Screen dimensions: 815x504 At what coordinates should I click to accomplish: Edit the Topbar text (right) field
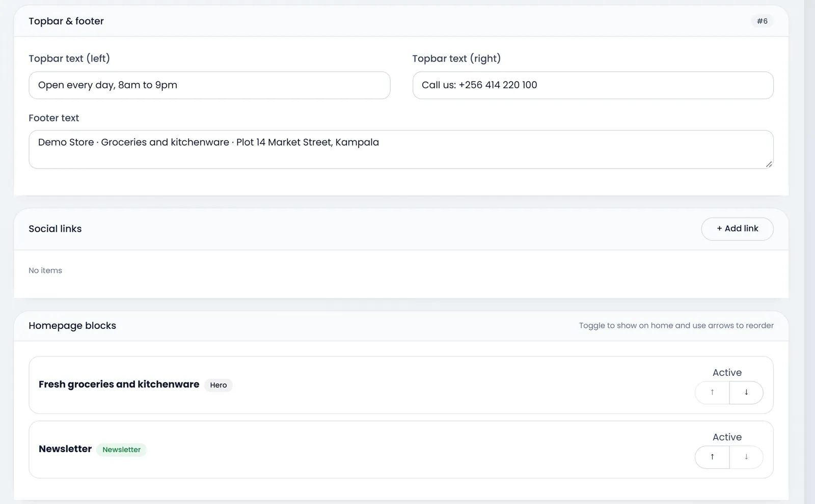593,85
